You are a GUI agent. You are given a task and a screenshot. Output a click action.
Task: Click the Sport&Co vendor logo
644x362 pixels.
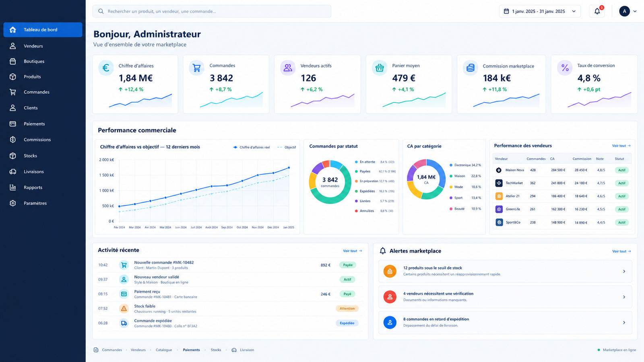click(x=499, y=222)
